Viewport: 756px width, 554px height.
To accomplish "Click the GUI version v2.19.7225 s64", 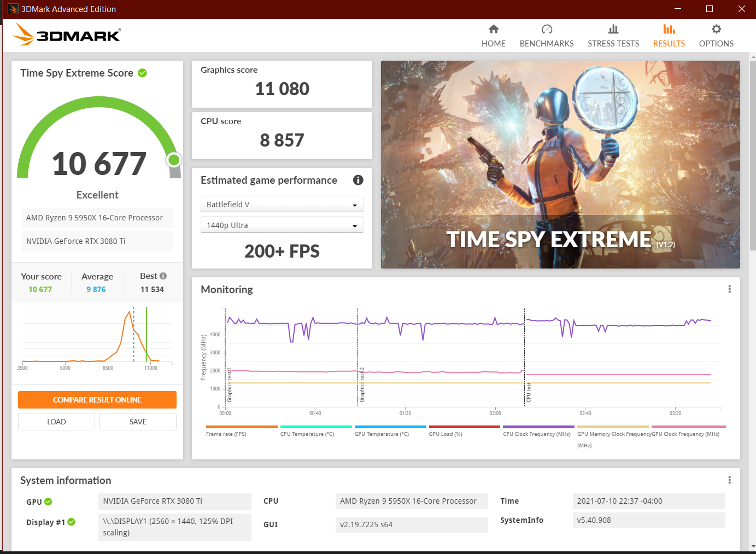I will tap(412, 524).
